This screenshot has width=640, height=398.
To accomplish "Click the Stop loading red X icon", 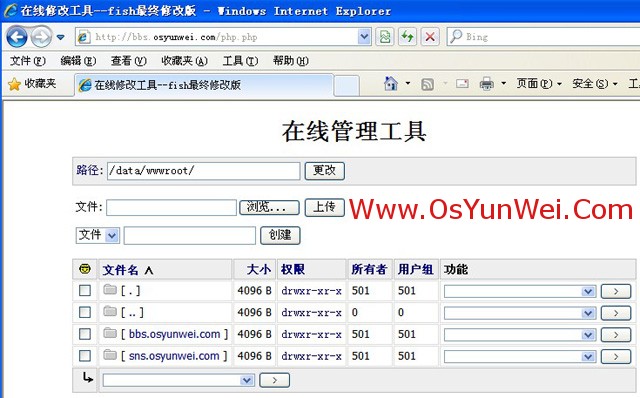I will (x=430, y=37).
